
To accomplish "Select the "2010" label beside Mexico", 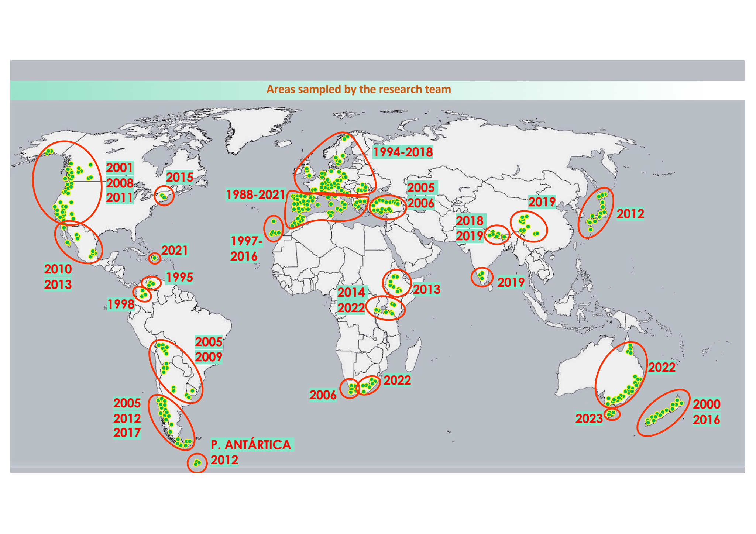I will (x=58, y=269).
